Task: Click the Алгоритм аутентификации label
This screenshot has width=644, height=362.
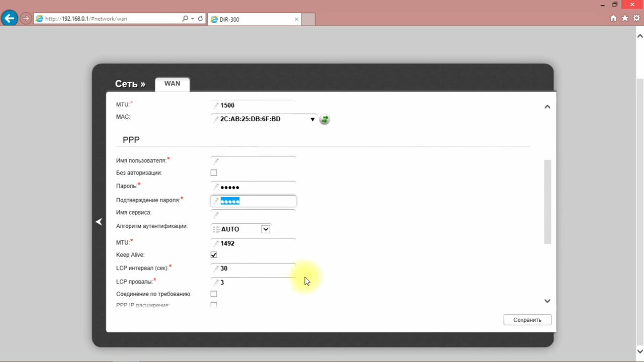Action: [x=151, y=226]
